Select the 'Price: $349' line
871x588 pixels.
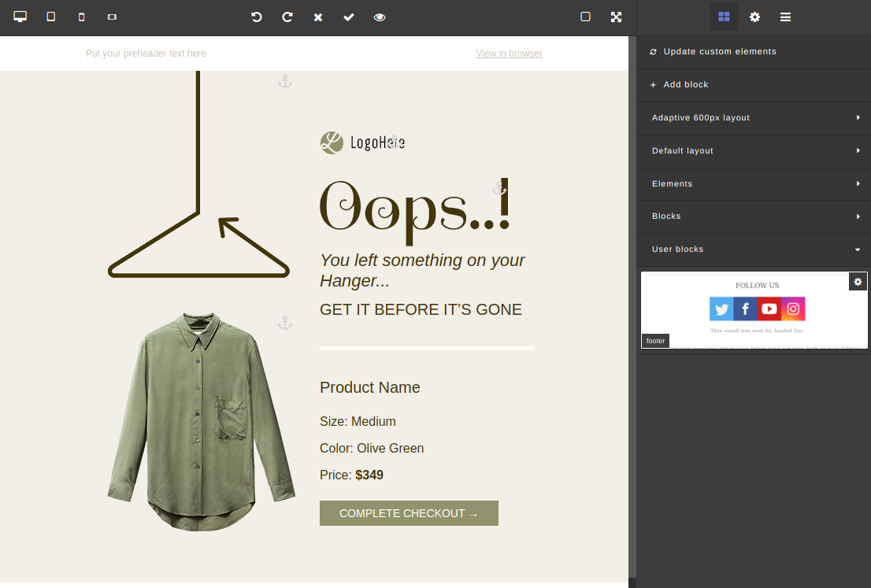tap(351, 475)
